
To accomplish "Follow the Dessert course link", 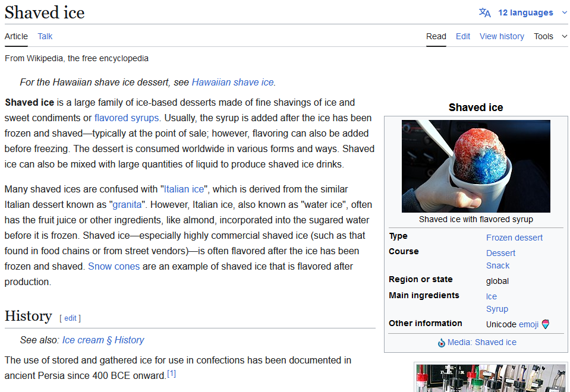I will (x=500, y=253).
